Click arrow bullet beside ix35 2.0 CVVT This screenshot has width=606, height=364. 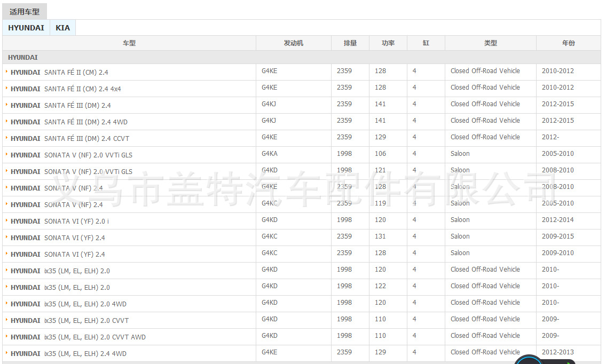[6, 320]
